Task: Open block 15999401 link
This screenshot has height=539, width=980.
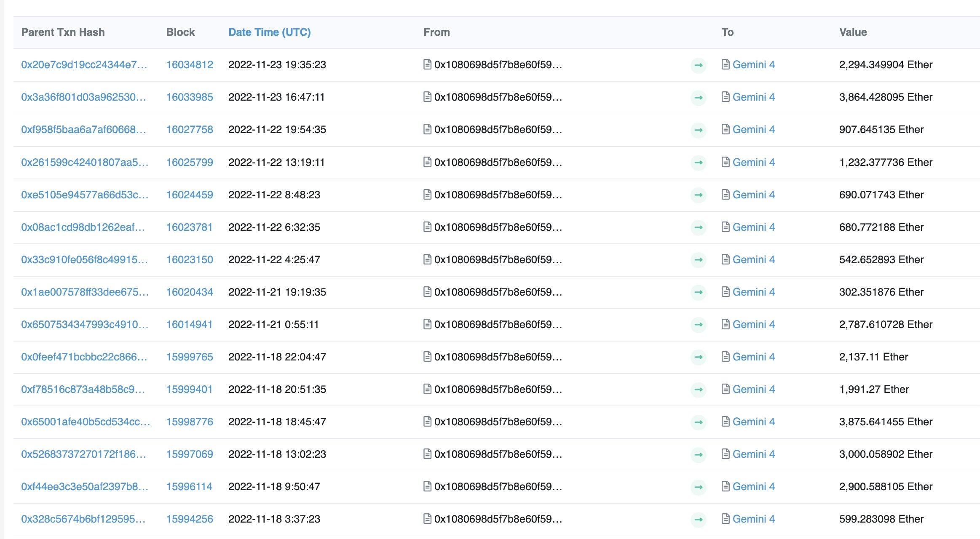Action: pyautogui.click(x=189, y=390)
